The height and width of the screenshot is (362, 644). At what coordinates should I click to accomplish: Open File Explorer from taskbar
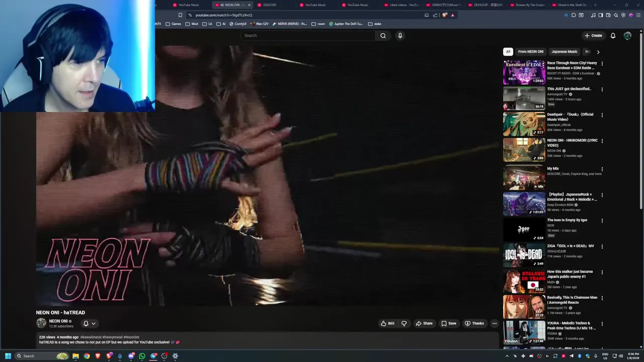point(75,356)
